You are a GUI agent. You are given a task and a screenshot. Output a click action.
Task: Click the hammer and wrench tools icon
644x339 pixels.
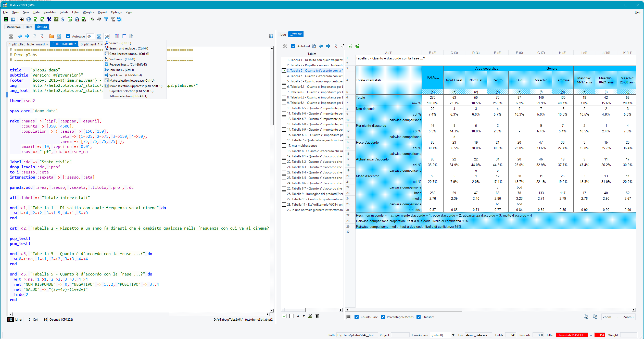tap(107, 36)
